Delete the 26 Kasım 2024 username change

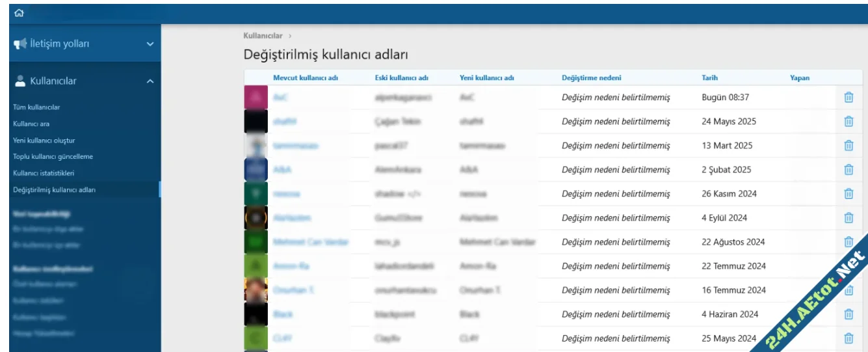(x=848, y=194)
